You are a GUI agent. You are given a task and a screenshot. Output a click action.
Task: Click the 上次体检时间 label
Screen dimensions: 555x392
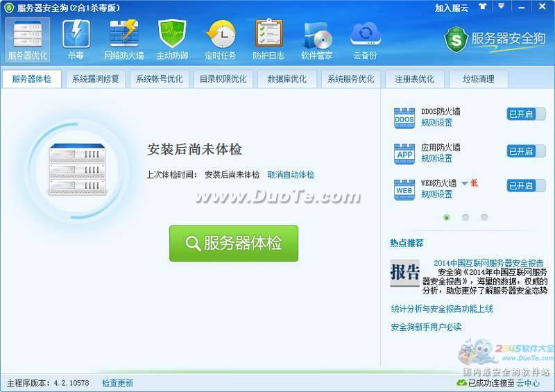171,175
